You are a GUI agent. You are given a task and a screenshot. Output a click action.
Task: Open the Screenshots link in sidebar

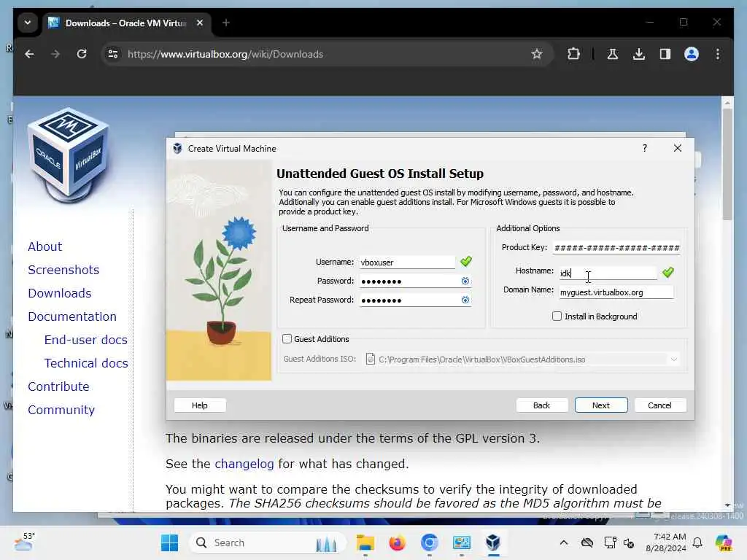pyautogui.click(x=63, y=270)
